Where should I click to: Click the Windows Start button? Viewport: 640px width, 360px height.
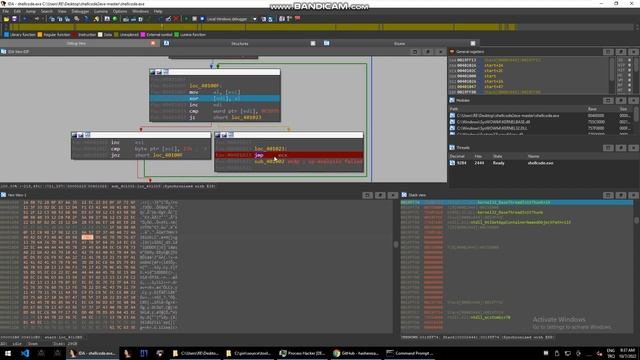coord(8,353)
